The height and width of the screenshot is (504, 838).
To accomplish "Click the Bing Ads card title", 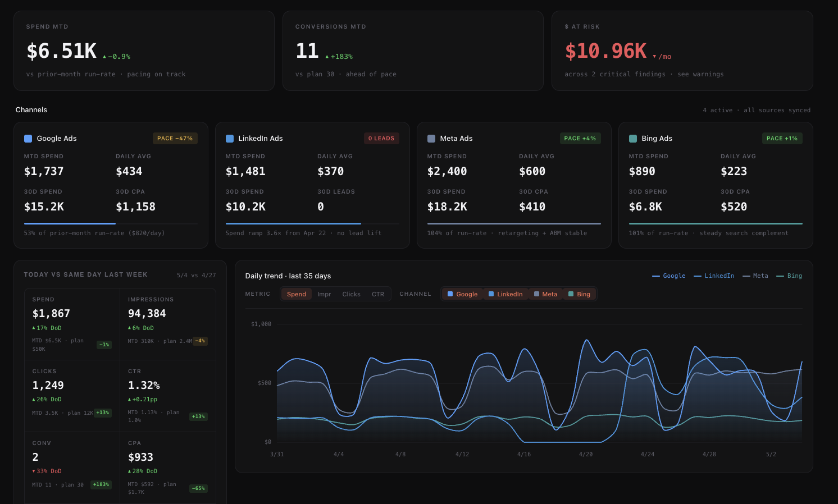I will coord(657,139).
